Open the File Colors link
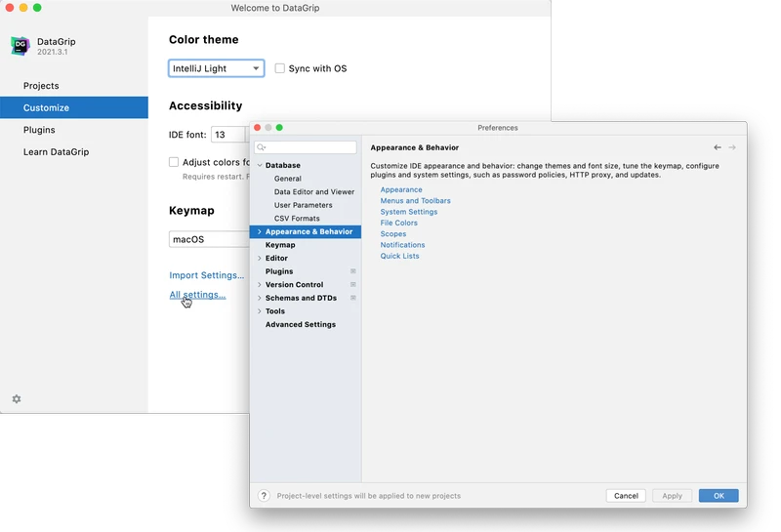 click(x=399, y=223)
